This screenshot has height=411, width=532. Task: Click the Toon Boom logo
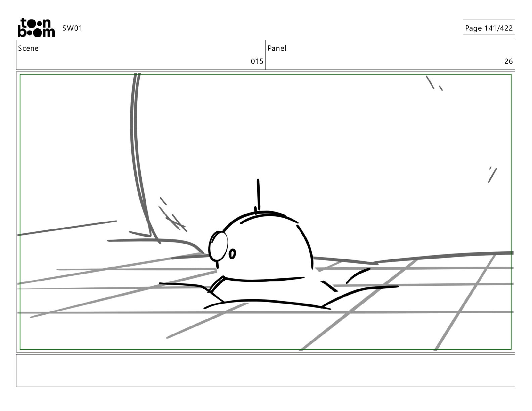(36, 28)
